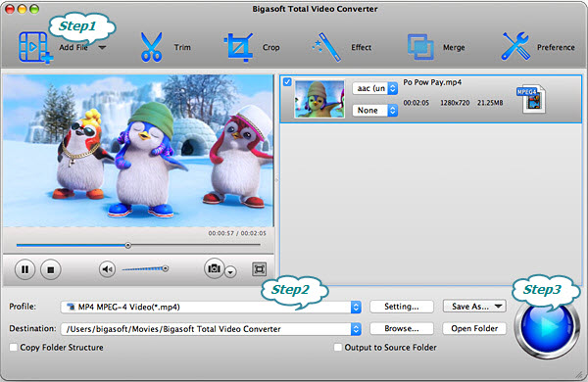The width and height of the screenshot is (588, 382).
Task: Stop the video preview playback
Action: 51,269
